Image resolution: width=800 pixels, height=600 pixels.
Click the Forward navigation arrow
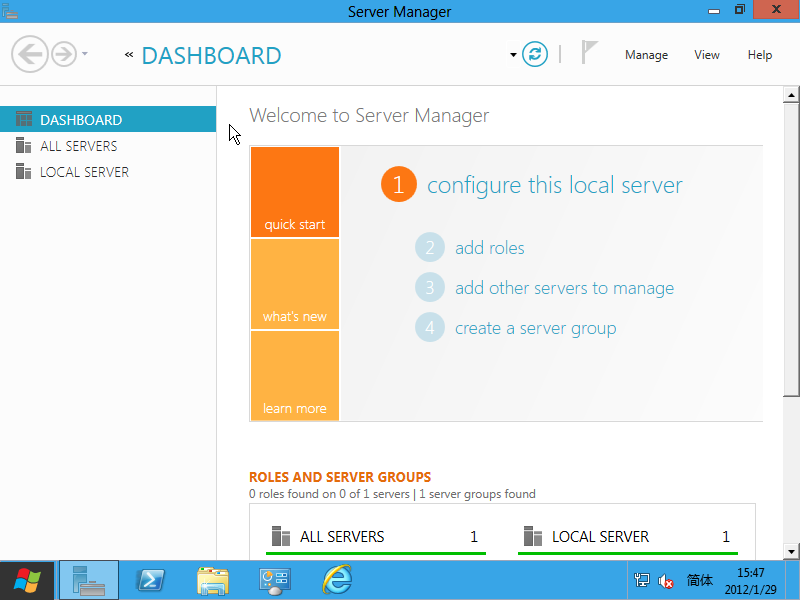point(64,54)
